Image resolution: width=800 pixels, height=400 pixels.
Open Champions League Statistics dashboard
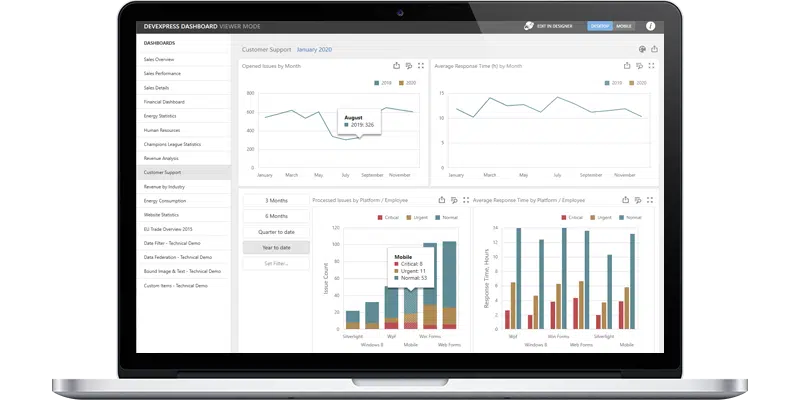pos(184,144)
